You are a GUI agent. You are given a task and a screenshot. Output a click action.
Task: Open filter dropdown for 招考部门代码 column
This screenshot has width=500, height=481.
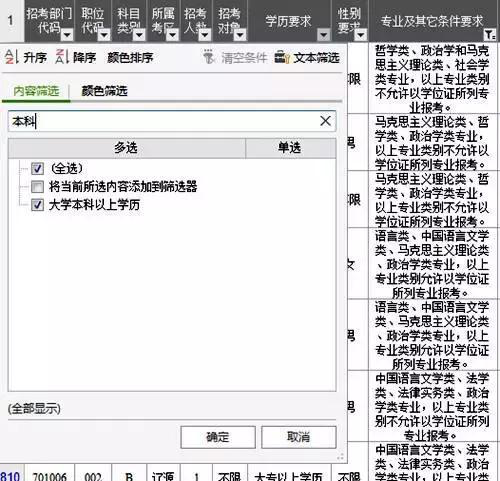67,35
